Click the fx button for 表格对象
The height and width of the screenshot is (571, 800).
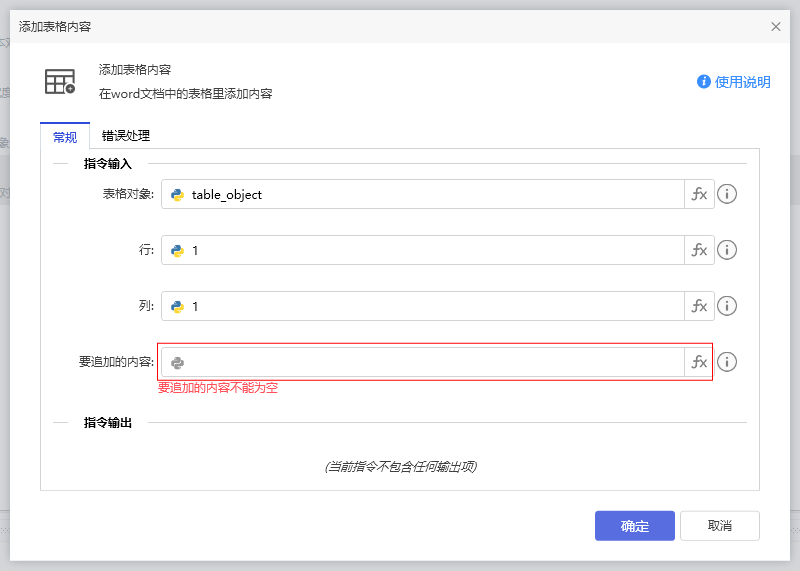[699, 194]
